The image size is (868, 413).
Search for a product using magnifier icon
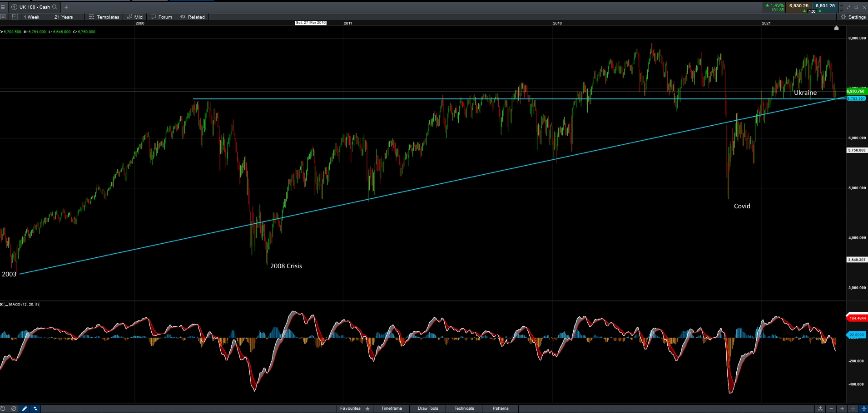(55, 7)
